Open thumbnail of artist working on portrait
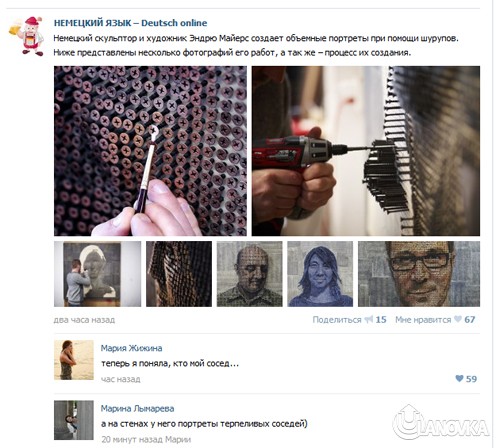Viewport: 500px width, 448px height. tap(97, 274)
